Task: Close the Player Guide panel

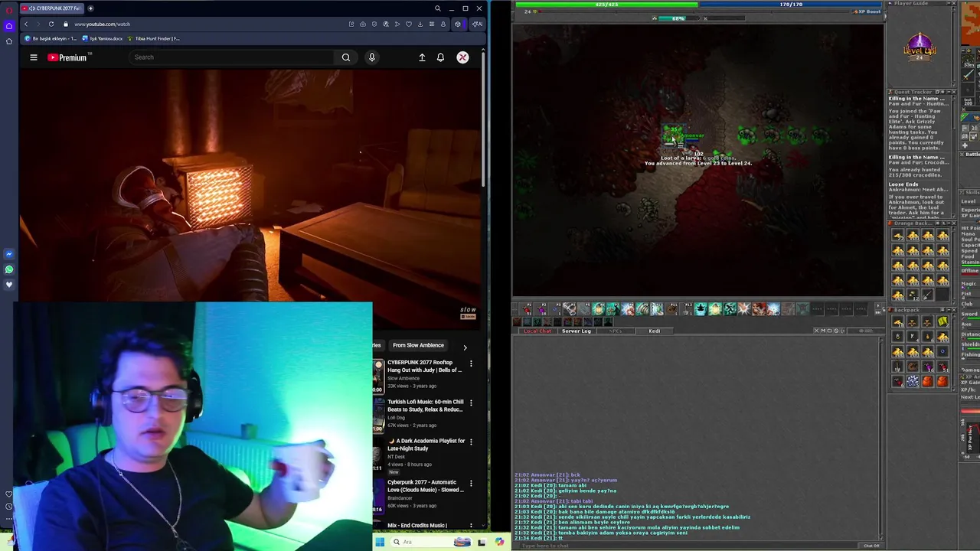Action: click(x=954, y=3)
